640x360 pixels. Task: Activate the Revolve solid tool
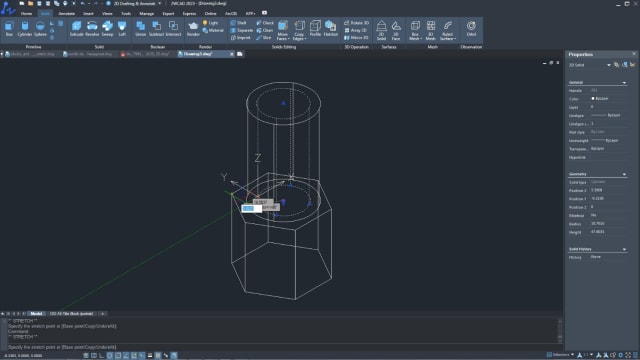92,29
